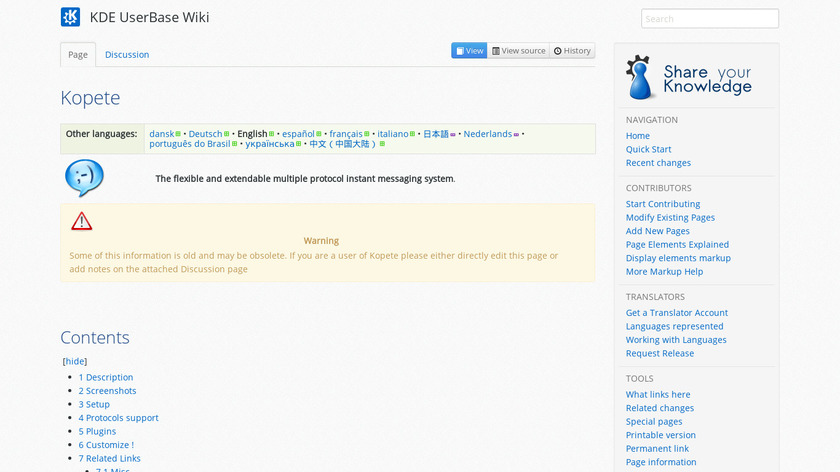Open Modify Existing Pages link
Image resolution: width=840 pixels, height=472 pixels.
coord(670,217)
